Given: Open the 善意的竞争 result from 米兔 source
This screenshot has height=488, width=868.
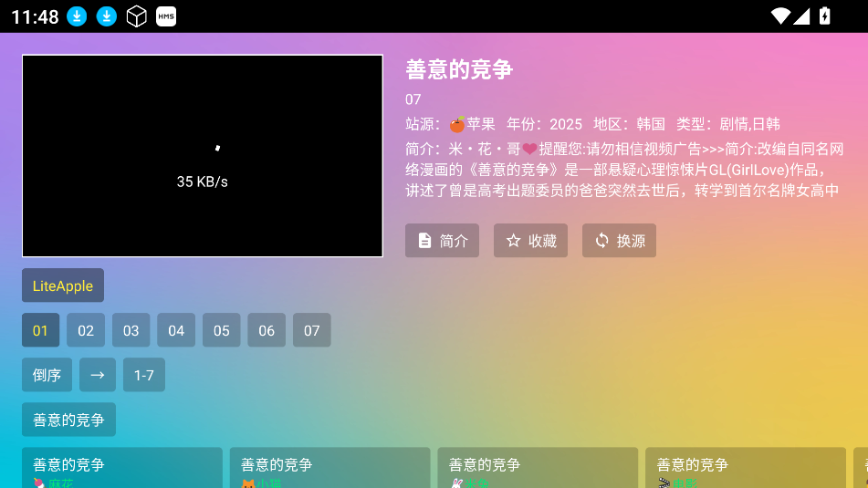Looking at the screenshot, I should [538, 468].
